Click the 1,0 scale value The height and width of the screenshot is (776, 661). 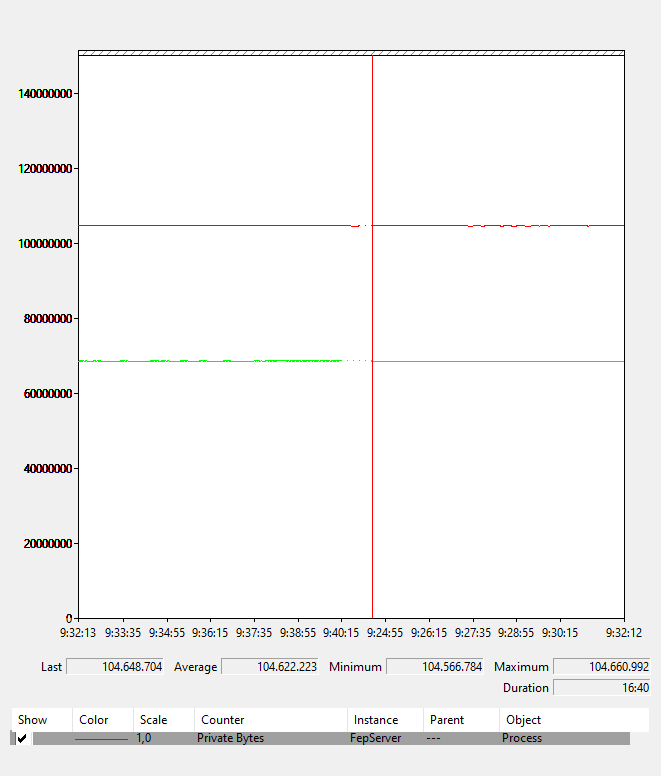pos(144,738)
